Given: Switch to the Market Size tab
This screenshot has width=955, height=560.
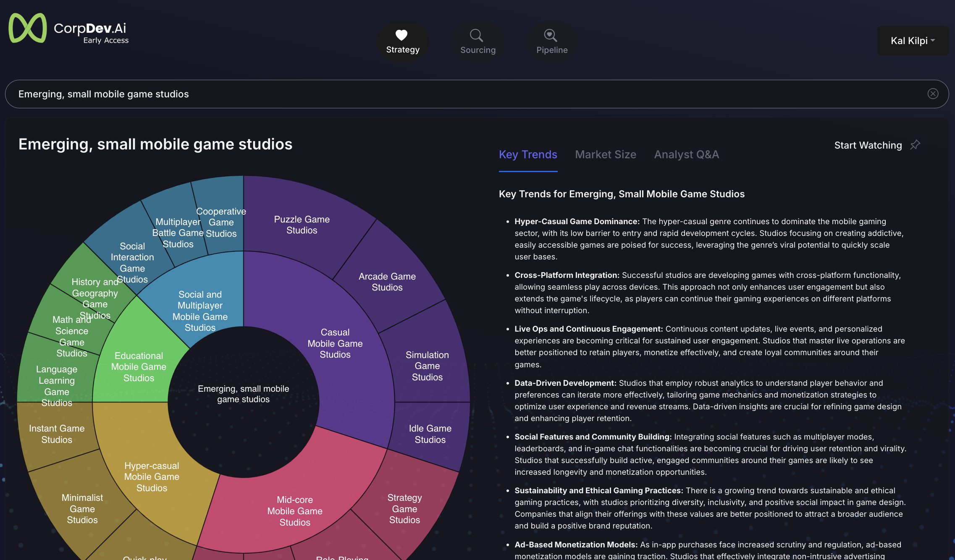Looking at the screenshot, I should pyautogui.click(x=605, y=154).
